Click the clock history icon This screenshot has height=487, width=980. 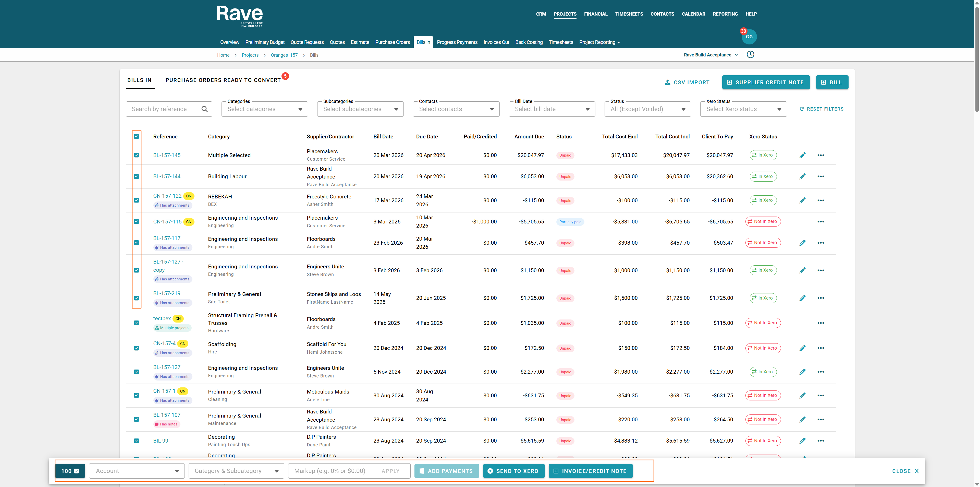click(x=750, y=54)
